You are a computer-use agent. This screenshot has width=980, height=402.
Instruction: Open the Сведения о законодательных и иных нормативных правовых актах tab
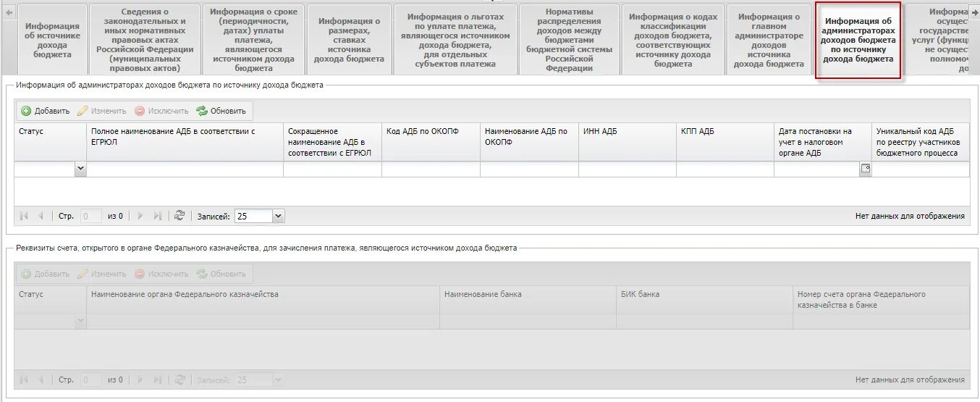(x=145, y=40)
